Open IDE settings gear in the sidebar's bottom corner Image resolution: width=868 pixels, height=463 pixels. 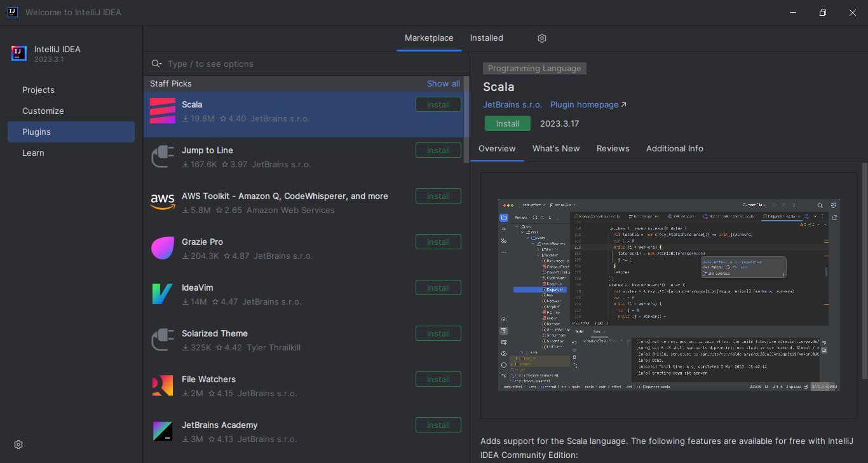[x=18, y=445]
